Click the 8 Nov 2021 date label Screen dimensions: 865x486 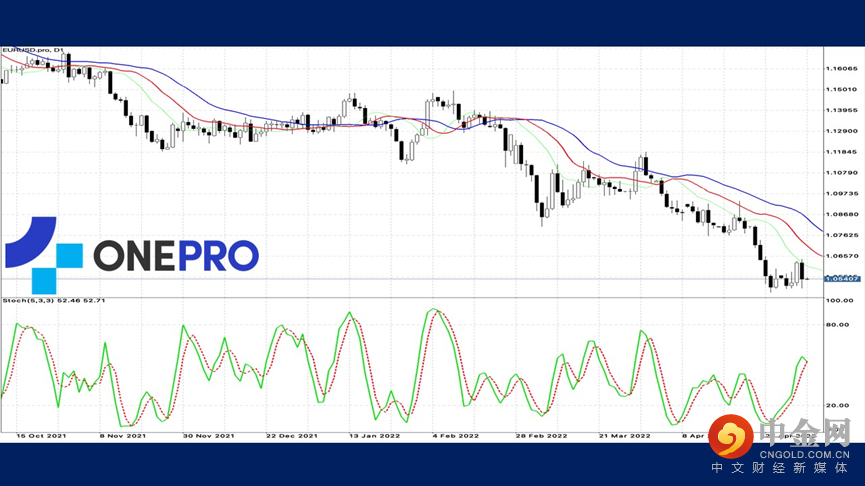click(x=122, y=436)
